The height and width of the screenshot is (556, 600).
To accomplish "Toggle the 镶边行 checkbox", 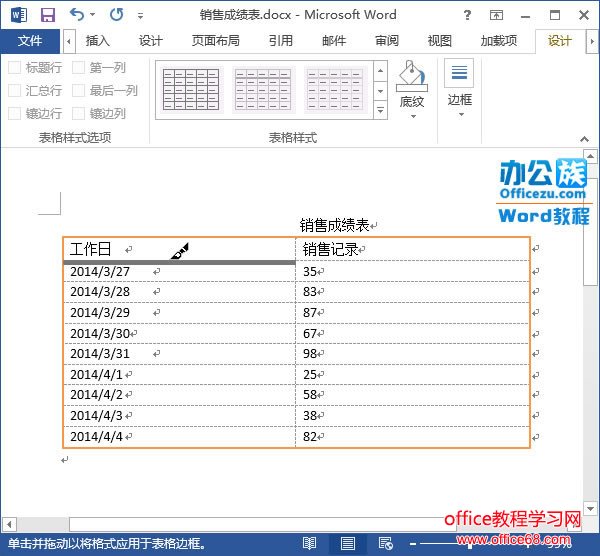I will [15, 113].
